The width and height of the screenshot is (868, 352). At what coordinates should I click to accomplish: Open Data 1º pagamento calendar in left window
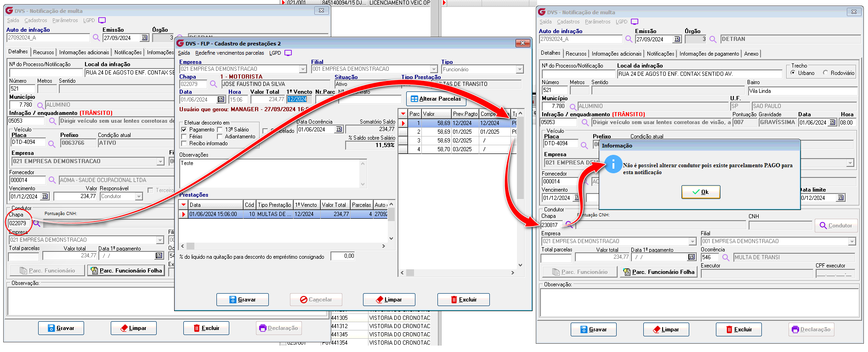tap(159, 255)
